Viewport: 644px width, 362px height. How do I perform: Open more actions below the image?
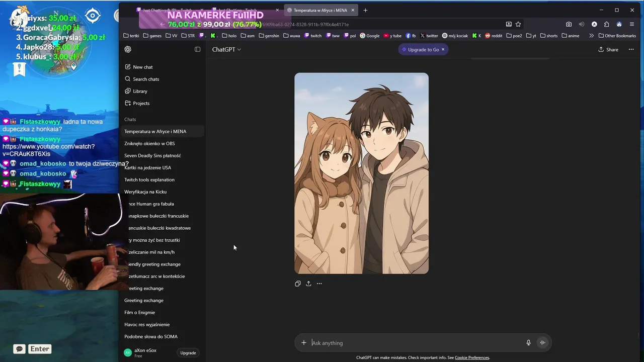tap(319, 284)
